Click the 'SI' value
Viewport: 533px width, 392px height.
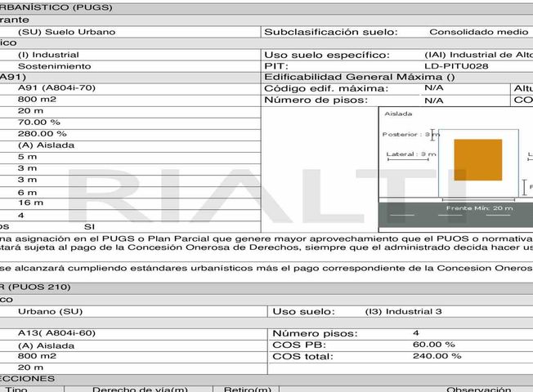pyautogui.click(x=90, y=227)
